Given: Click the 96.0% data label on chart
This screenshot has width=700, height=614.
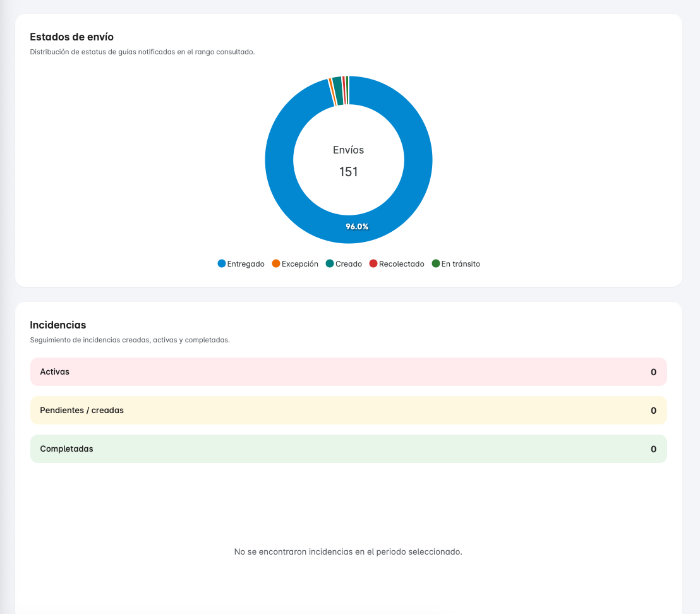Looking at the screenshot, I should (357, 226).
